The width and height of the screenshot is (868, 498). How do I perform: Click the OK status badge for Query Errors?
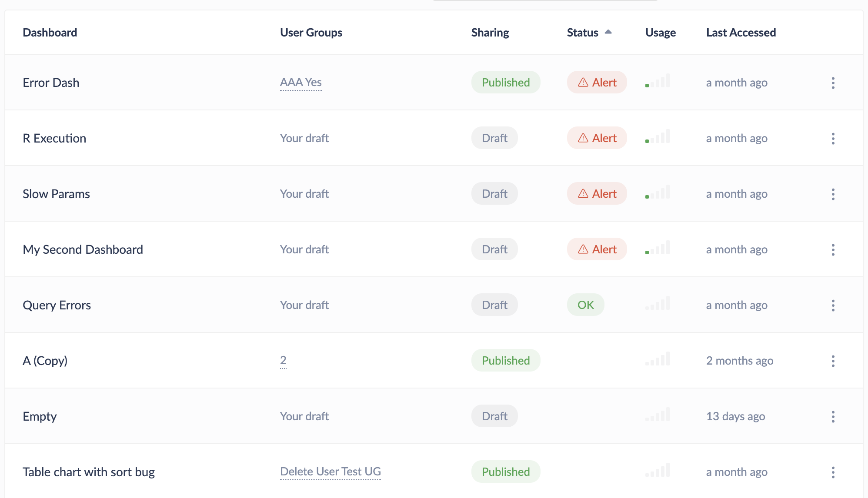click(x=585, y=305)
